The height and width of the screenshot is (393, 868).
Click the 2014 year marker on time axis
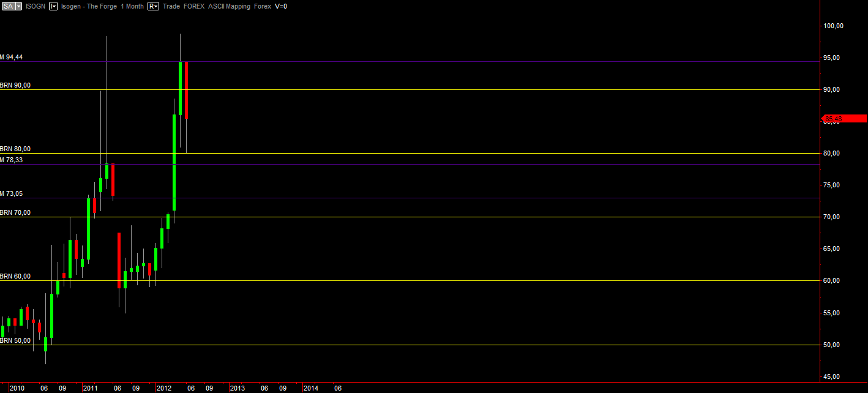pyautogui.click(x=311, y=388)
